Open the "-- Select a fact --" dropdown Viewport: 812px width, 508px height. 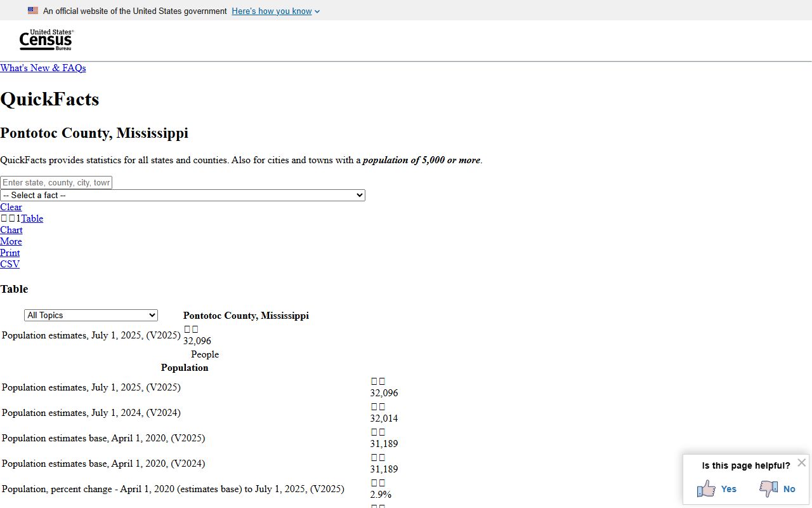183,195
